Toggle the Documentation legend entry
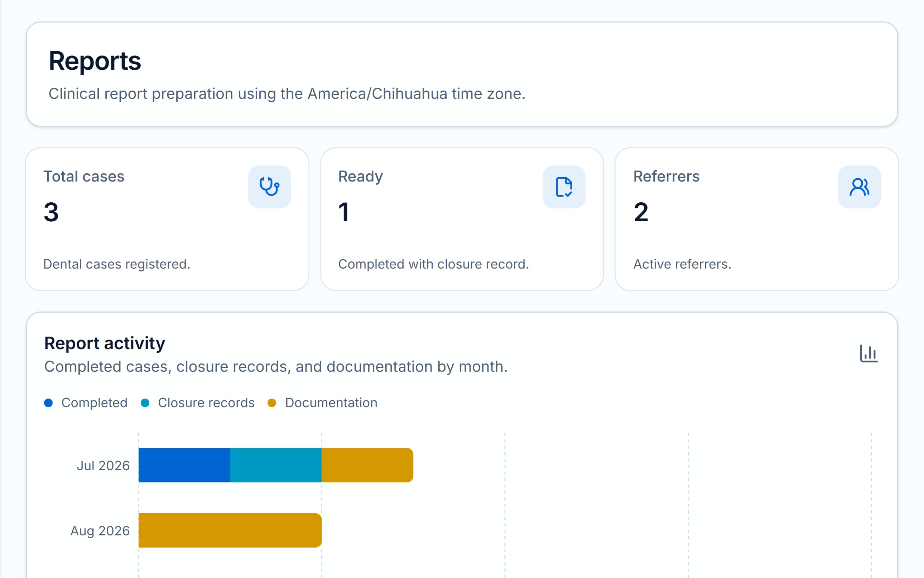 click(322, 403)
